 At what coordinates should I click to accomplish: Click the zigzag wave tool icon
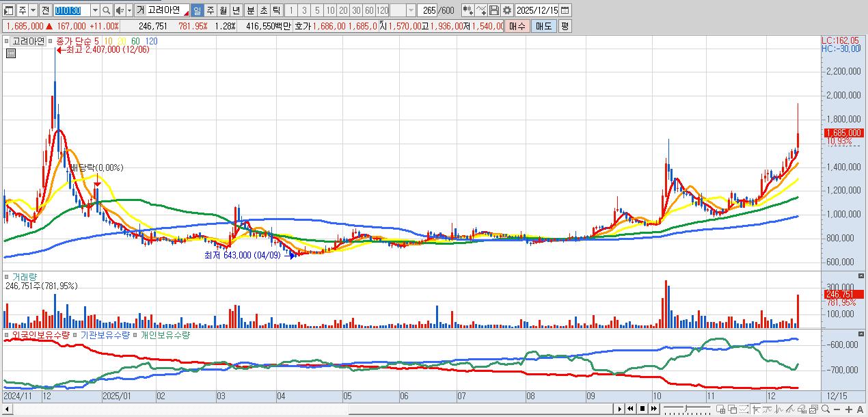(x=779, y=409)
